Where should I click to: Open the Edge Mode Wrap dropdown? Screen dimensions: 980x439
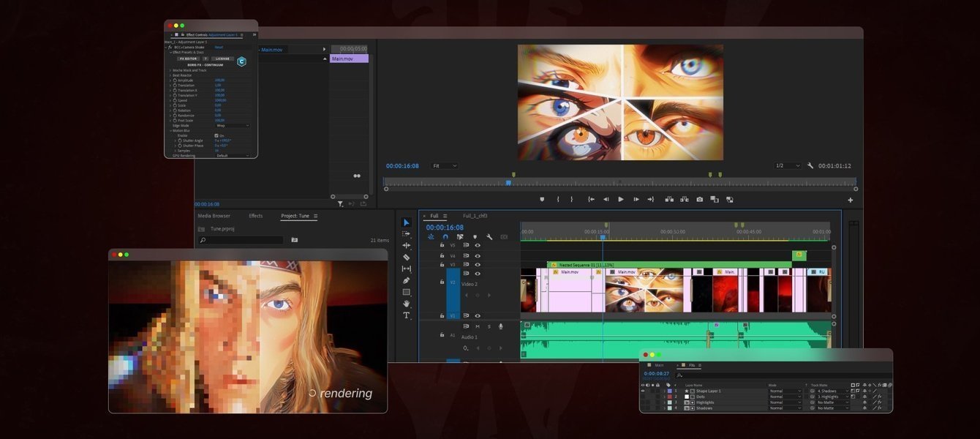point(232,126)
